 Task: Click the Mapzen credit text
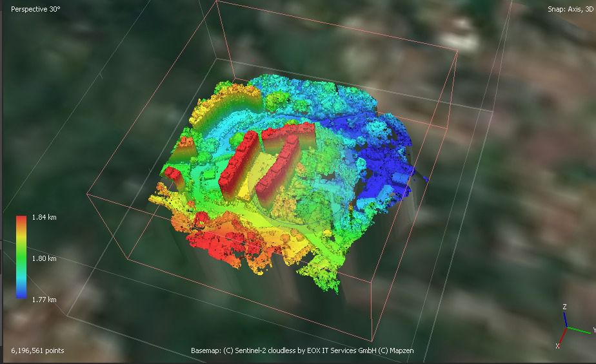pyautogui.click(x=399, y=350)
